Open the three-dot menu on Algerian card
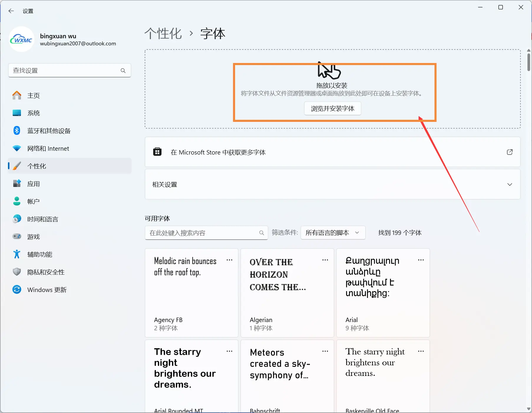532x413 pixels. tap(325, 260)
